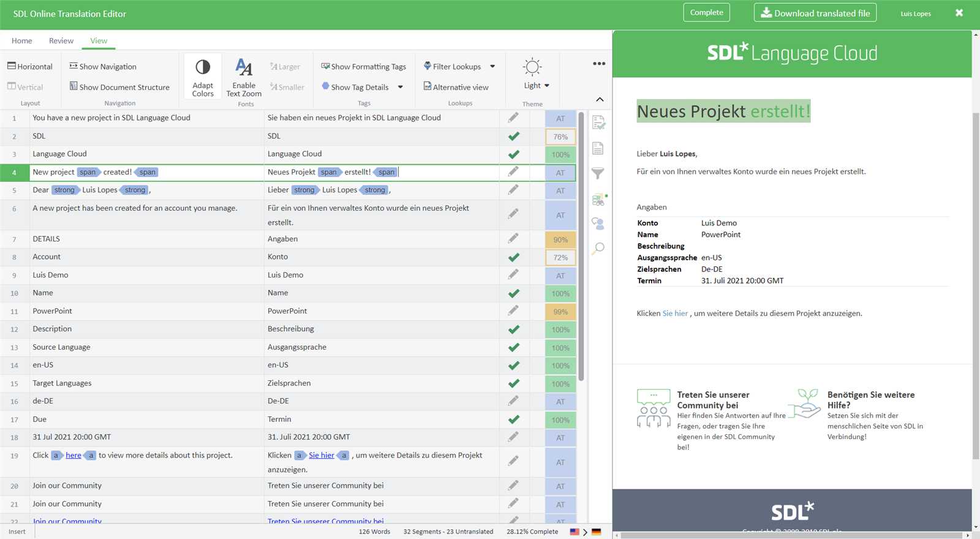Open the Show Tag Details dropdown arrow
The image size is (980, 539).
[x=401, y=87]
